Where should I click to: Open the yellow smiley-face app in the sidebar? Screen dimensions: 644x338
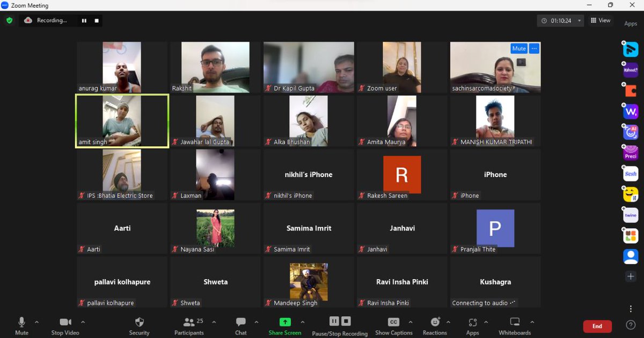[631, 194]
